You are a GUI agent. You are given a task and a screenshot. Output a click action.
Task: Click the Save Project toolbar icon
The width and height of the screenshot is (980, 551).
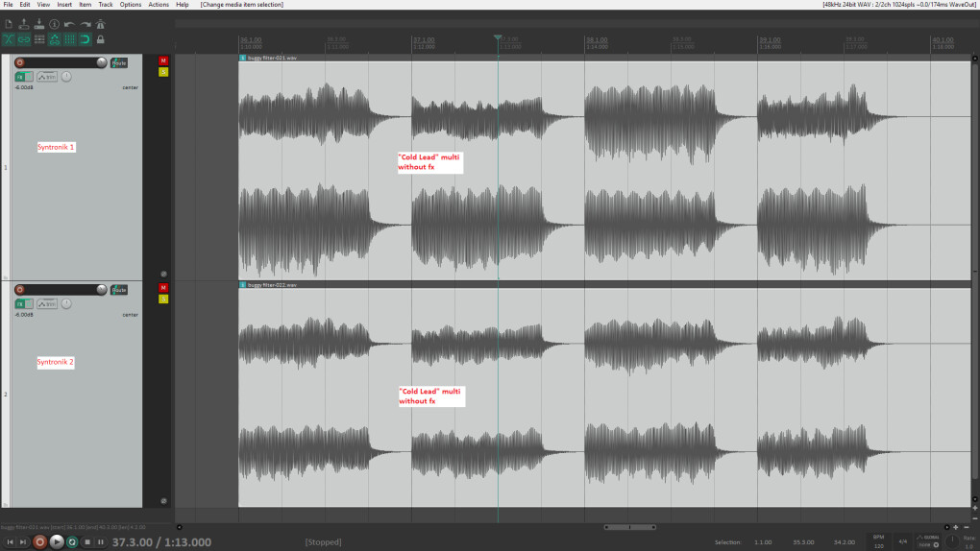38,24
